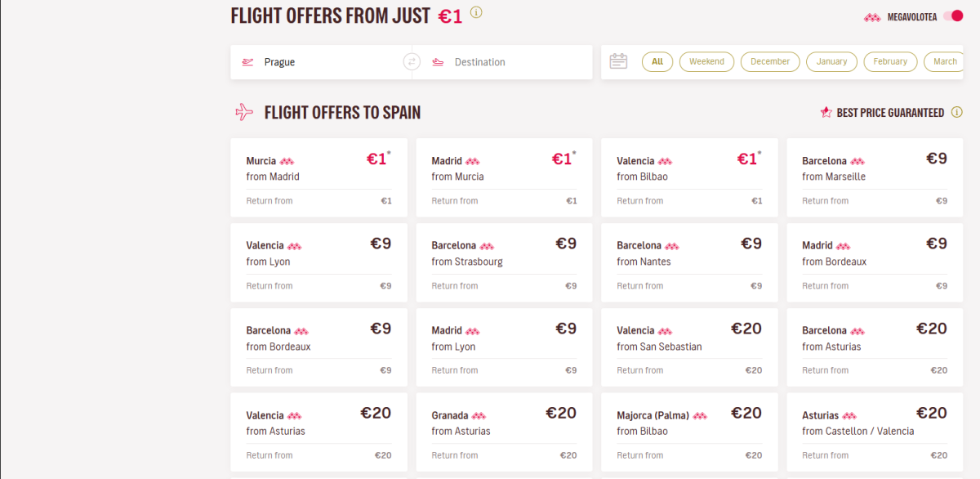Click info icon next to Best Price Guaranteed

point(956,113)
